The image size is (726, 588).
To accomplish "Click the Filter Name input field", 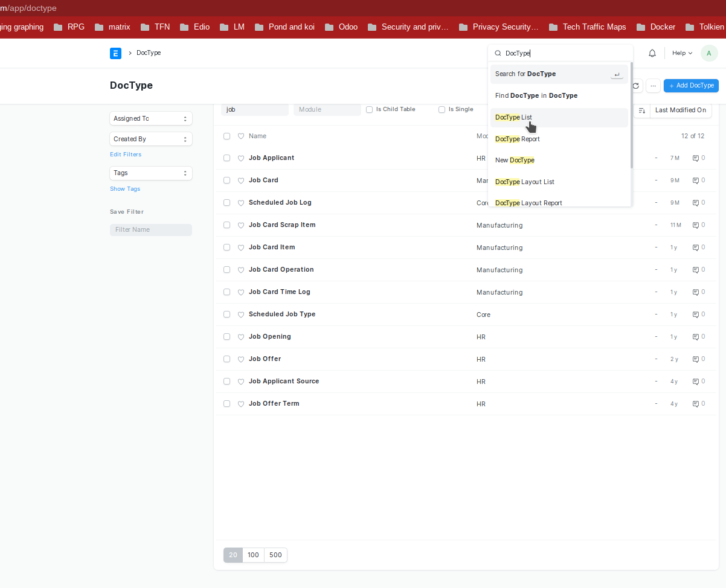I will 151,230.
